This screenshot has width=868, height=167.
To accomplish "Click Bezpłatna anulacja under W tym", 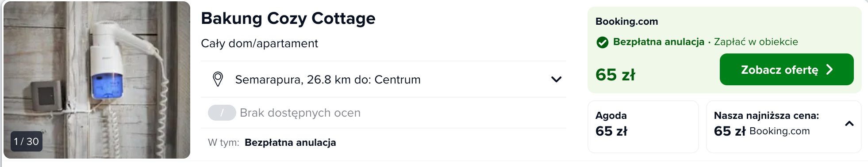I will pyautogui.click(x=290, y=143).
